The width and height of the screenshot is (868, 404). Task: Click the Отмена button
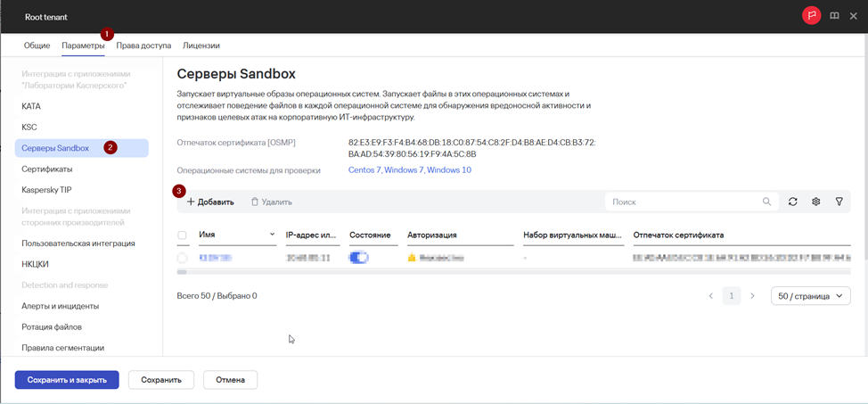tap(230, 380)
